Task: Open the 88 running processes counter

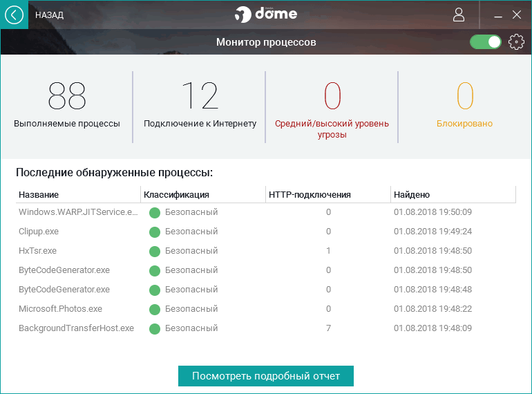Action: 67,105
